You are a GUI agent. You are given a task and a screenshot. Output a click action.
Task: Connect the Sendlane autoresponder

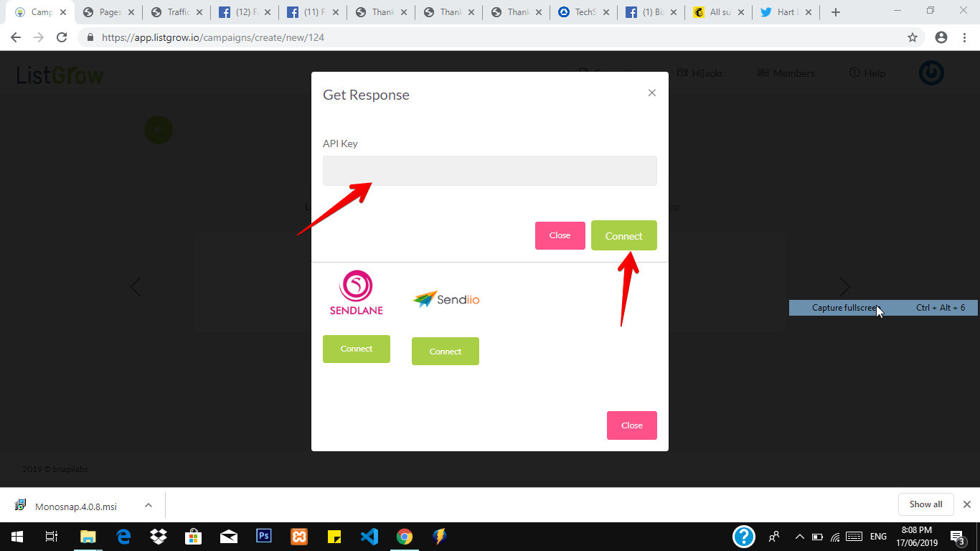(357, 349)
